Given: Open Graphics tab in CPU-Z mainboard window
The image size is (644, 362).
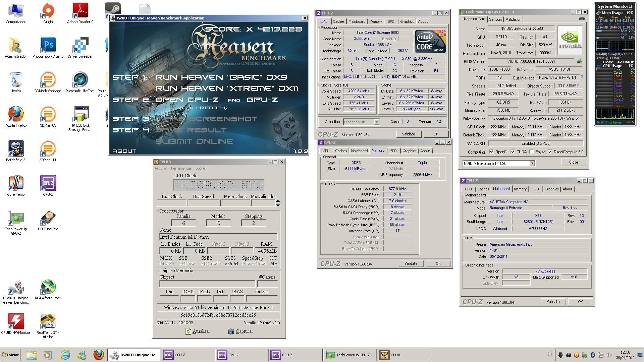Looking at the screenshot, I should point(551,189).
